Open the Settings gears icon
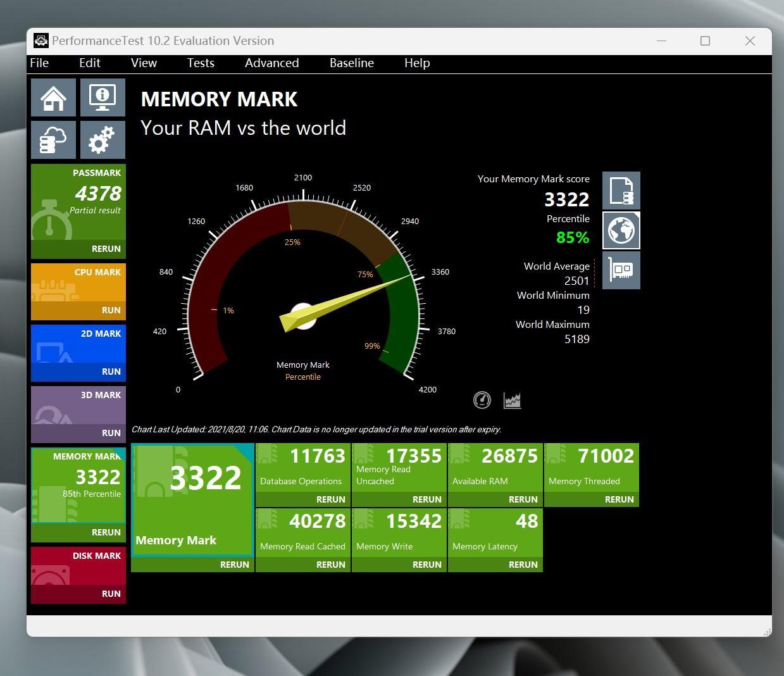Screen dimensions: 784x676 coord(103,140)
